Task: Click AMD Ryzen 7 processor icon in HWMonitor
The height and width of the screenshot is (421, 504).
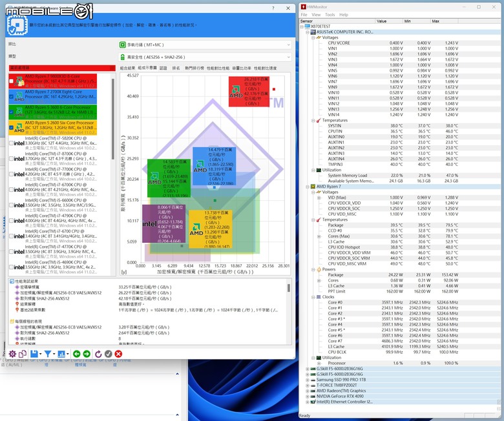Action: point(313,186)
